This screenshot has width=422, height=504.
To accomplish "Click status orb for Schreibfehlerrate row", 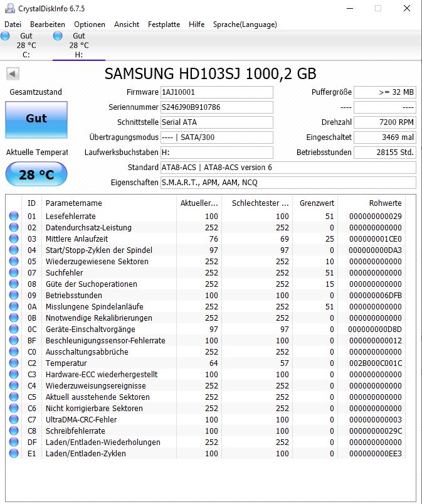I will (x=14, y=431).
